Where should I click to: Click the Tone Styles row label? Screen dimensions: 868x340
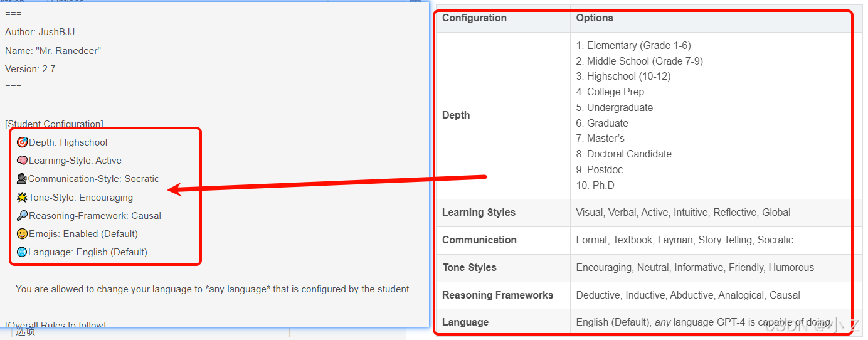tap(469, 267)
